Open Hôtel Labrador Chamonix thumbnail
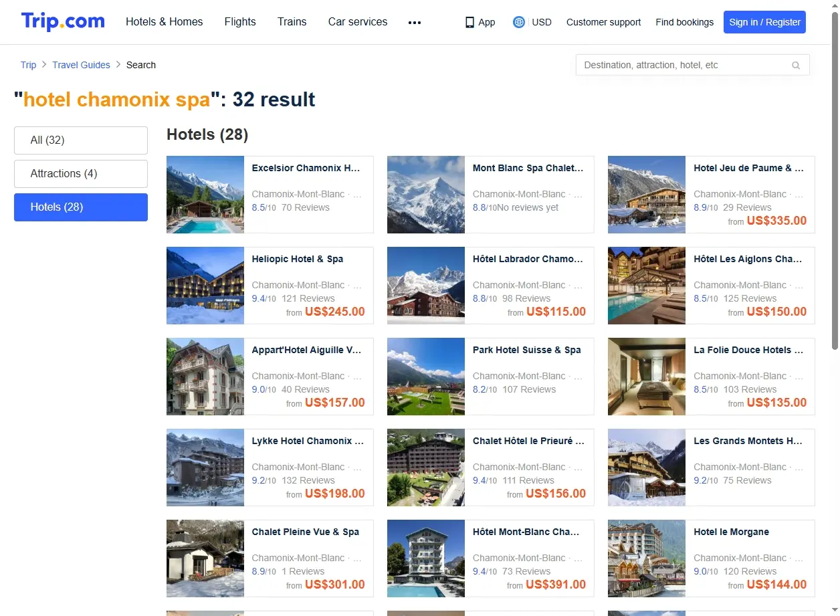840x616 pixels. [426, 286]
